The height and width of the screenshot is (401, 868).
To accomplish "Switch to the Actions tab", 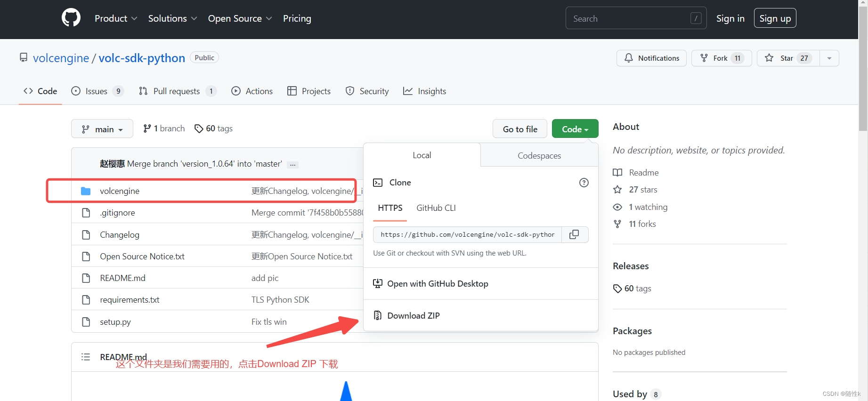I will click(x=252, y=91).
